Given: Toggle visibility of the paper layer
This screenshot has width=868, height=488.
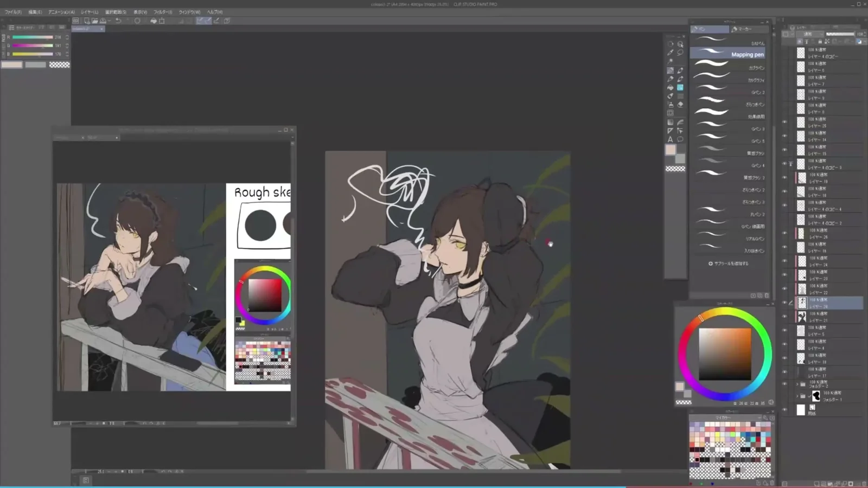Looking at the screenshot, I should click(784, 410).
